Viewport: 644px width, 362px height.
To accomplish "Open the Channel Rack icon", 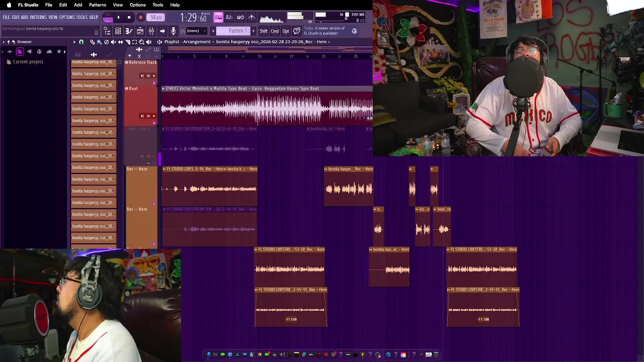I will coord(118,31).
